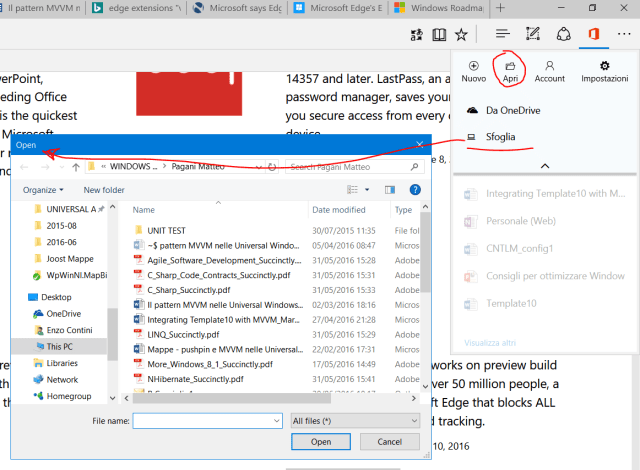Click the Web Note pen icon

click(533, 34)
